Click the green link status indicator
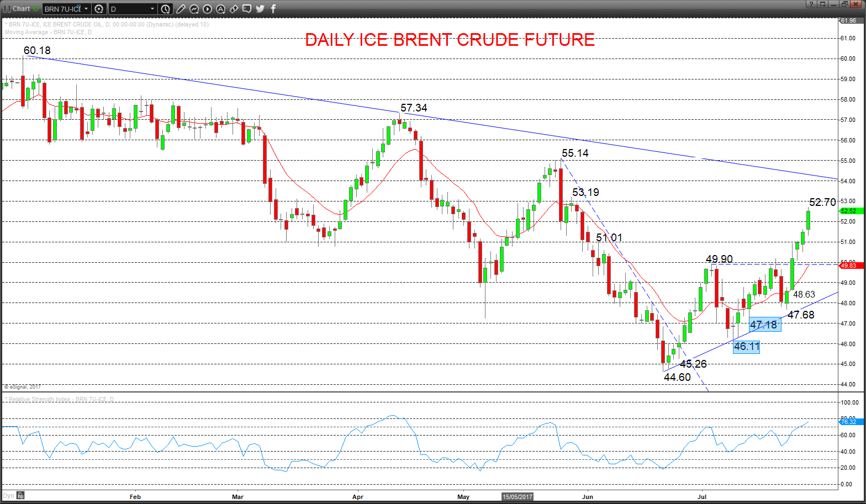Screen dimensions: 866x504 pyautogui.click(x=36, y=9)
